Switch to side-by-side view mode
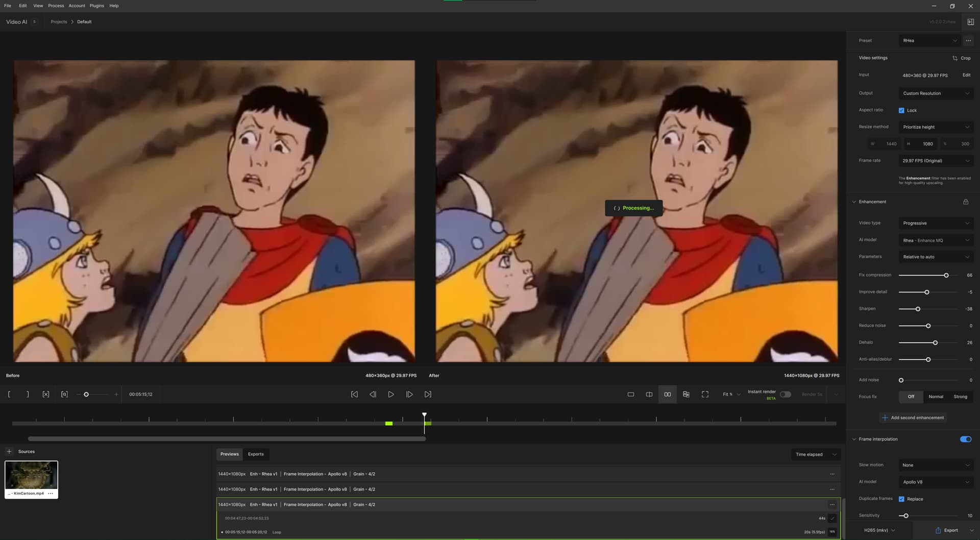Viewport: 980px width, 540px height. point(667,395)
